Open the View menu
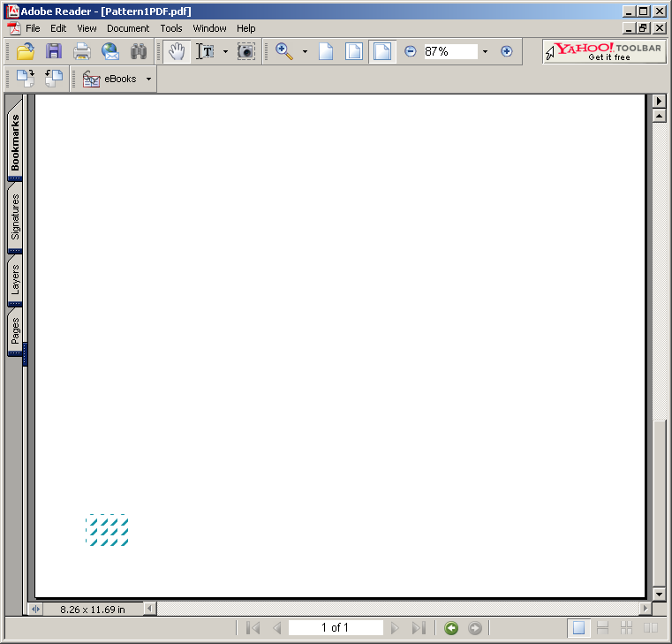Image resolution: width=672 pixels, height=644 pixels. pyautogui.click(x=87, y=28)
